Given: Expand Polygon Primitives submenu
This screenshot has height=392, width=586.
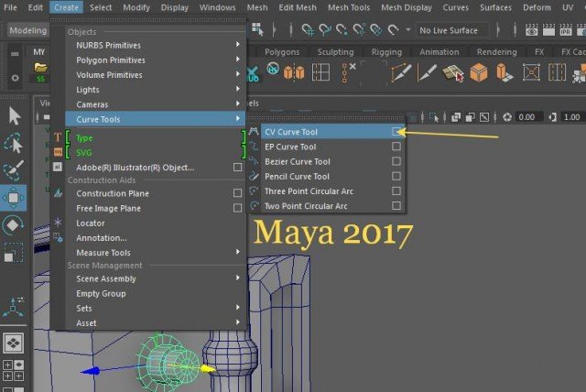Looking at the screenshot, I should pyautogui.click(x=238, y=60).
